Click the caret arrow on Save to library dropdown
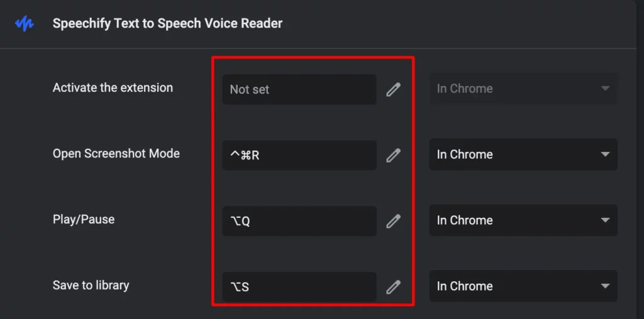 (x=605, y=286)
